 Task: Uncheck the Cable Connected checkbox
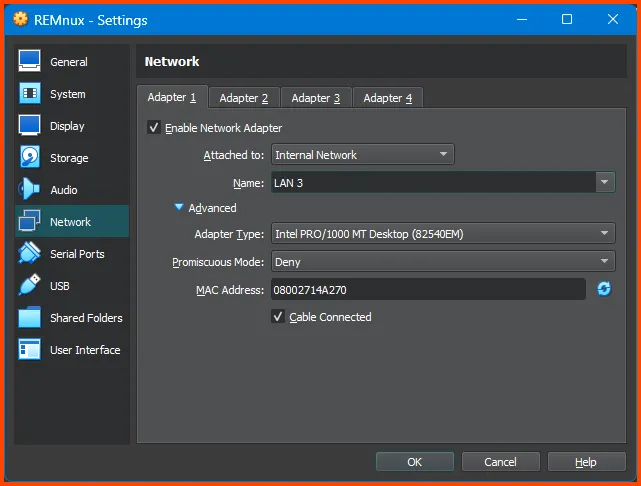coord(278,316)
